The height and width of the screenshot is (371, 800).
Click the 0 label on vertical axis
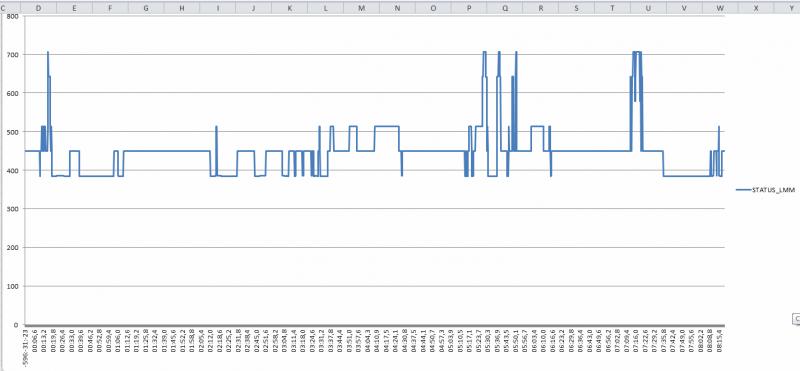[x=16, y=325]
